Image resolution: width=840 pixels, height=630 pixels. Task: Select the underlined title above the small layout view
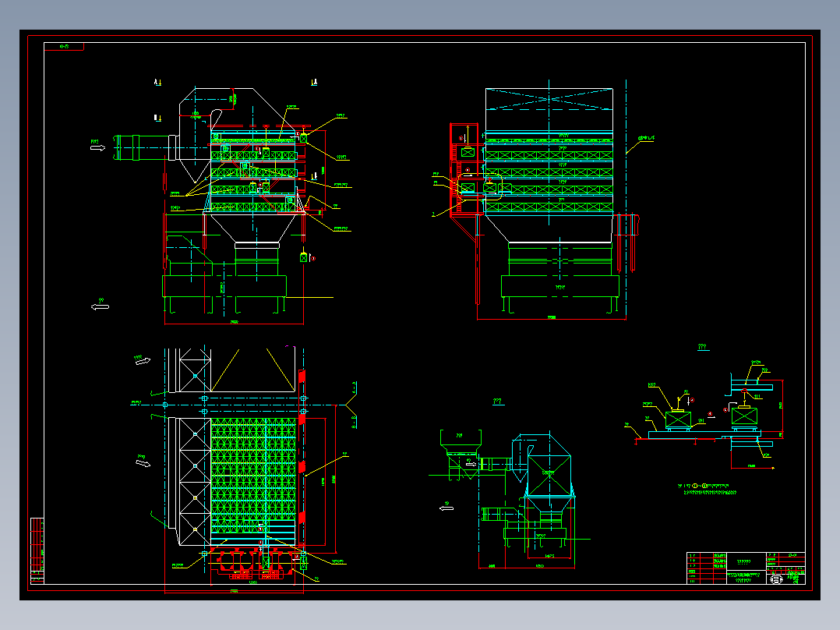[498, 402]
